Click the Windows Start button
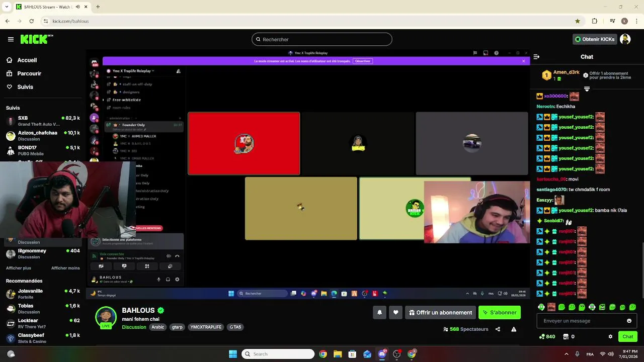Screen dimensions: 644x362 point(233,354)
